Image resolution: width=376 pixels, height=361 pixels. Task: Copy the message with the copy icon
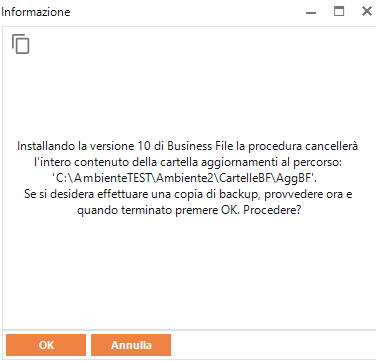(21, 44)
